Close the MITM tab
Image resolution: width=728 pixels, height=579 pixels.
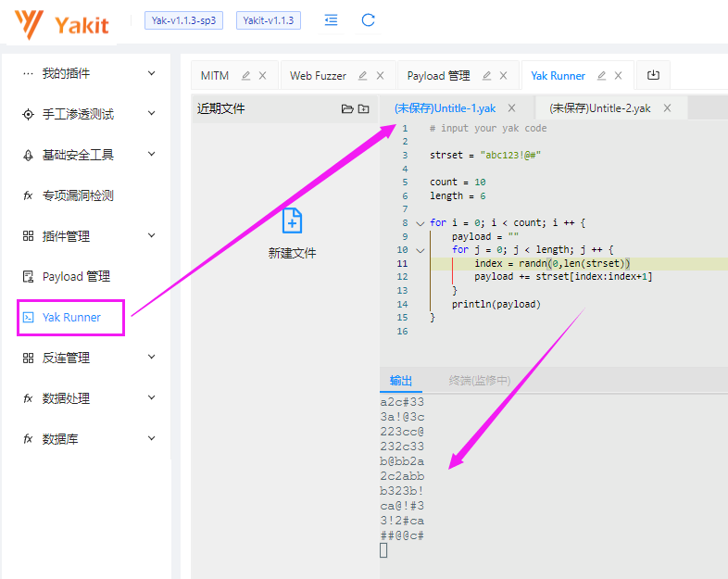tap(263, 76)
